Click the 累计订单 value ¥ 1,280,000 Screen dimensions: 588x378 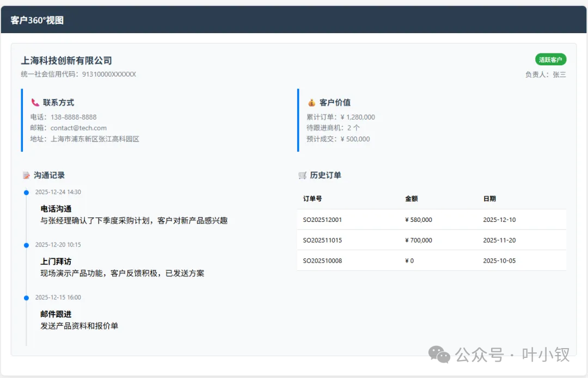[358, 117]
